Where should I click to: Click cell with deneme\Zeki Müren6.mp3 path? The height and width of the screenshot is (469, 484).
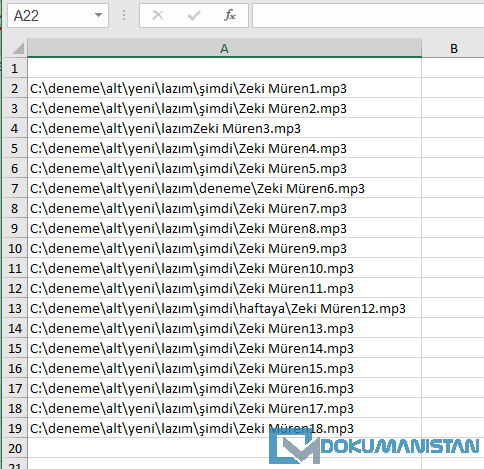224,188
